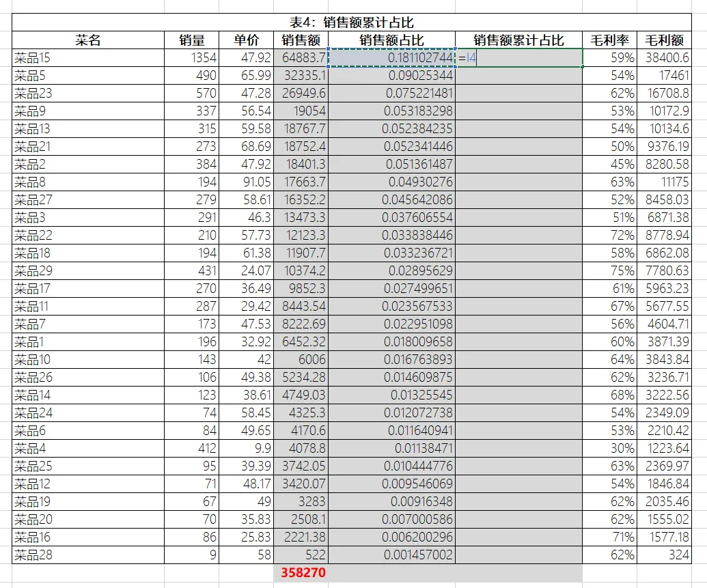Select the sales amount cell 64883.7
Image resolution: width=707 pixels, height=588 pixels.
(x=301, y=58)
